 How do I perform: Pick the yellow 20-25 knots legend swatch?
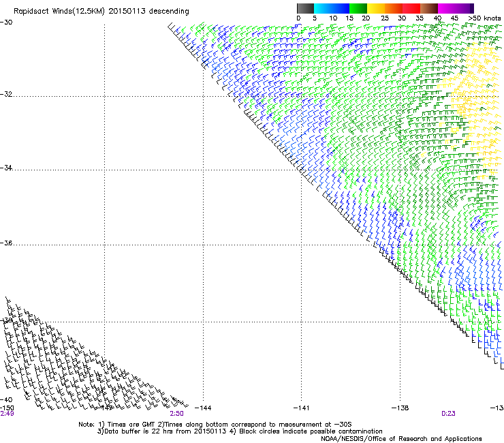pyautogui.click(x=376, y=8)
